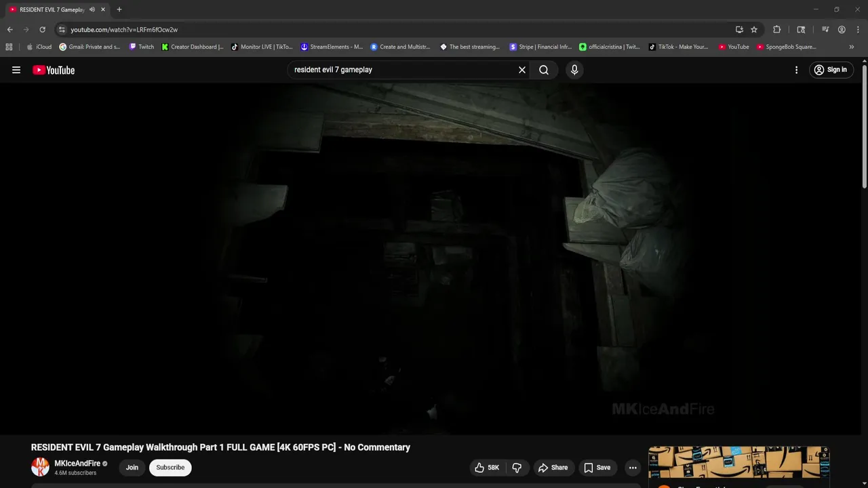This screenshot has width=868, height=488.
Task: Expand hidden bookmarks with double chevron
Action: coord(852,47)
